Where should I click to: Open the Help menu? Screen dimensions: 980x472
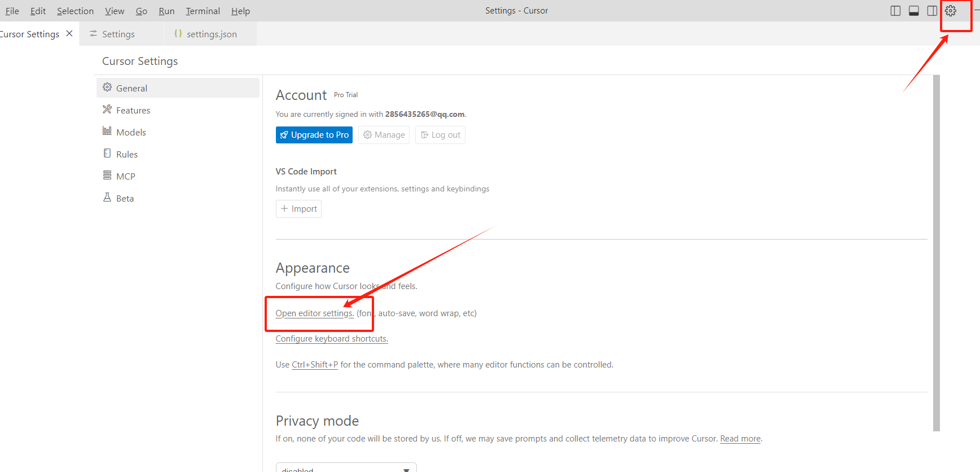(x=240, y=11)
